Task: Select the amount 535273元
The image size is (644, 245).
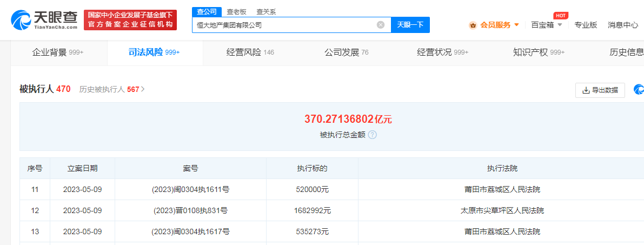Action: (312, 232)
